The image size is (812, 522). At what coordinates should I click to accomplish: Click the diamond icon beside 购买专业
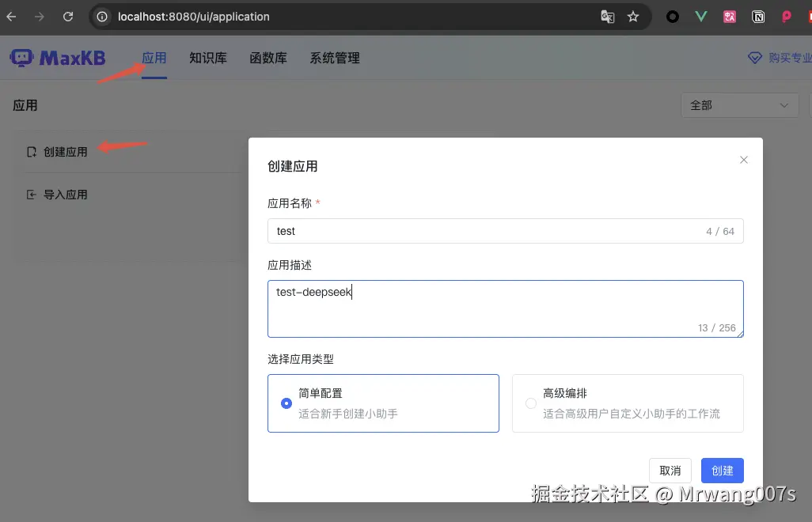754,58
